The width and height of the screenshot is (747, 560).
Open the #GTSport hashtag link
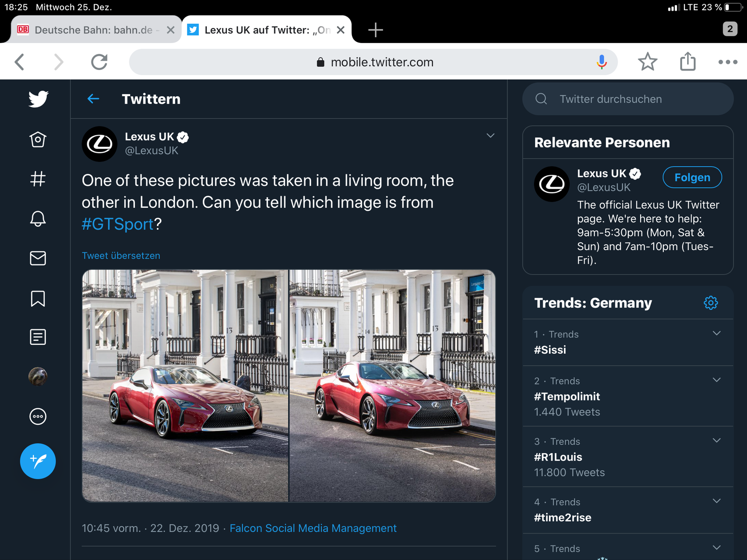point(118,224)
